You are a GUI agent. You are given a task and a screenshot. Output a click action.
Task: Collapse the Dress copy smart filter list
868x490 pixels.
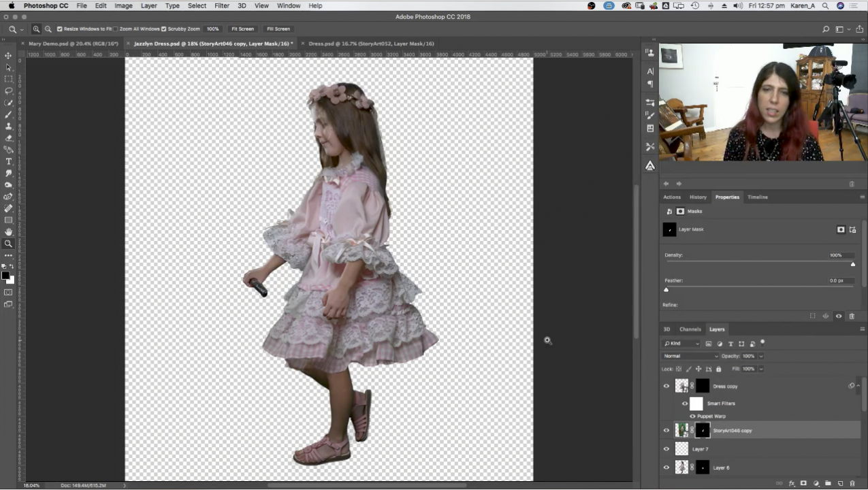pyautogui.click(x=858, y=385)
